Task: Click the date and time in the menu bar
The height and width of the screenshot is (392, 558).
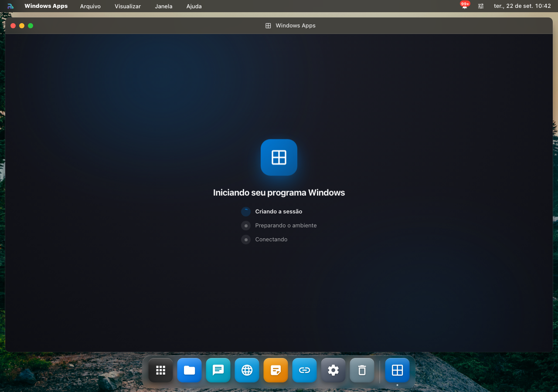Action: pos(522,6)
